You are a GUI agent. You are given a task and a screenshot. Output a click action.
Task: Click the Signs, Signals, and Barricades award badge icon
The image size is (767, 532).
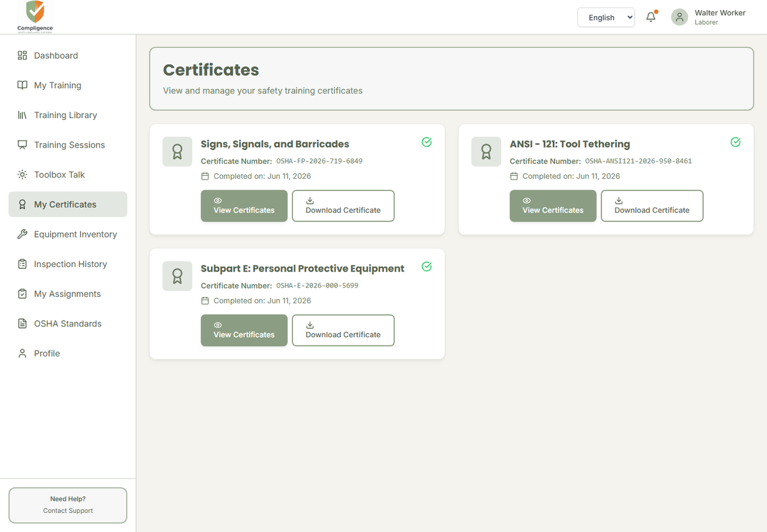click(x=177, y=152)
